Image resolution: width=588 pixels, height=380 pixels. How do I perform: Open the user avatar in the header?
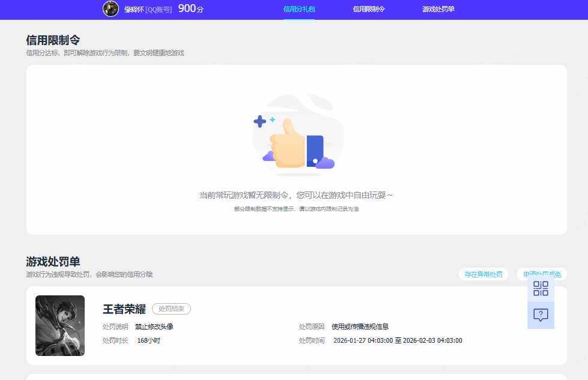111,8
